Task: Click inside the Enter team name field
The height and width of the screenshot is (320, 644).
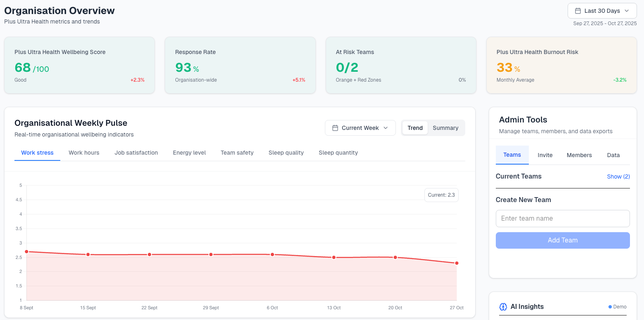Action: coord(562,218)
